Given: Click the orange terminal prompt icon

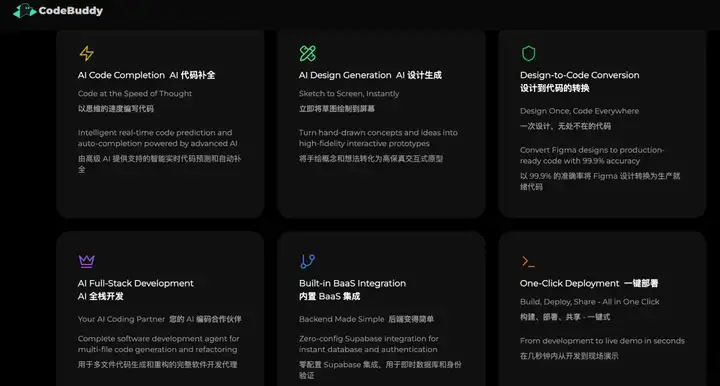Looking at the screenshot, I should click(x=528, y=261).
